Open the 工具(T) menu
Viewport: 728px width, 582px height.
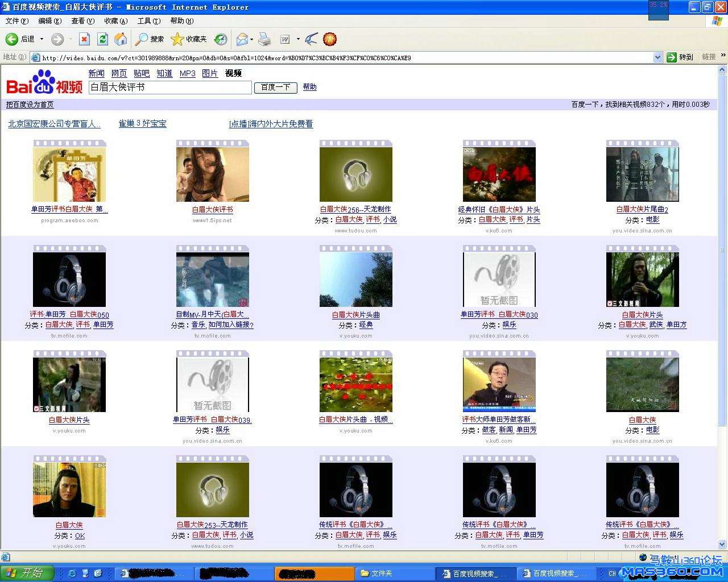click(x=149, y=21)
